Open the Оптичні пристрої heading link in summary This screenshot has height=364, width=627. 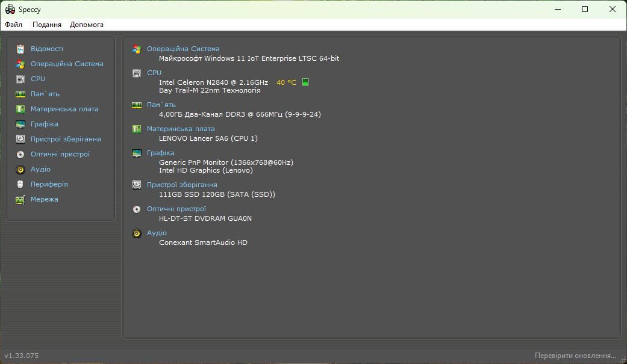[x=176, y=209]
